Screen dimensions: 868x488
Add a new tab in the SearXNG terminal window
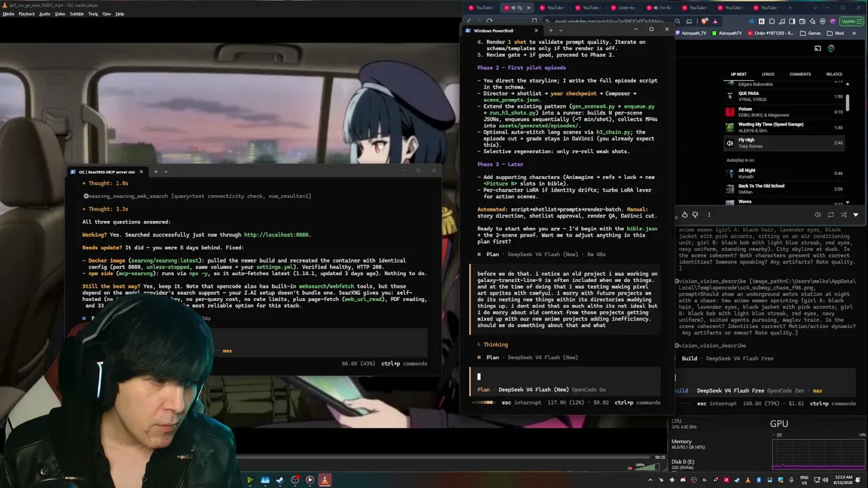click(x=155, y=171)
